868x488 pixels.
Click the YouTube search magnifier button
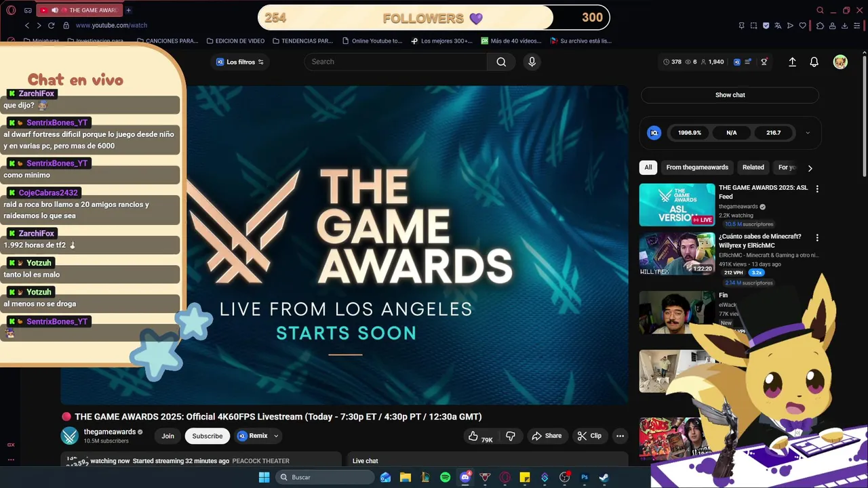(501, 62)
